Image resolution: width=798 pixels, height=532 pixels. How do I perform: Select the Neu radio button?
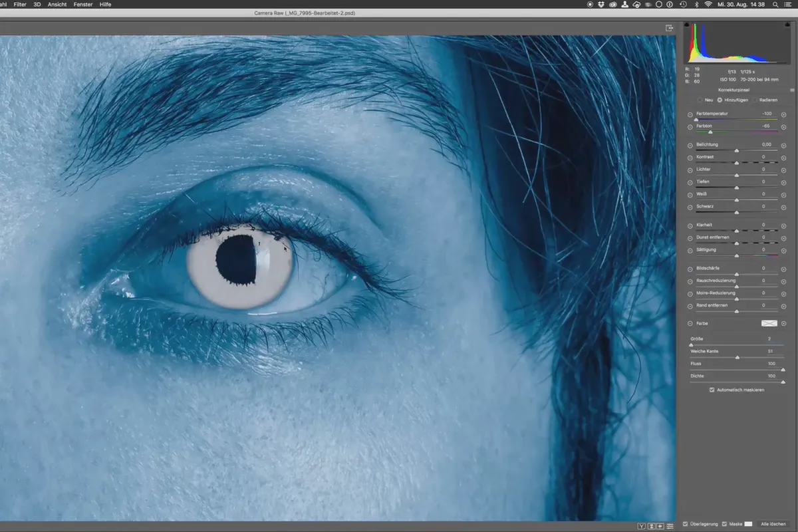point(700,100)
